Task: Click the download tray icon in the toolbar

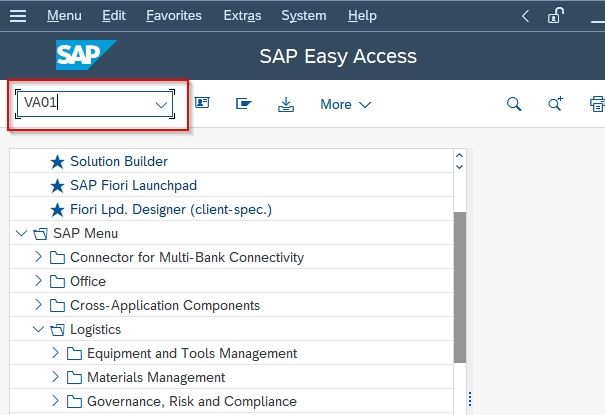Action: coord(286,104)
